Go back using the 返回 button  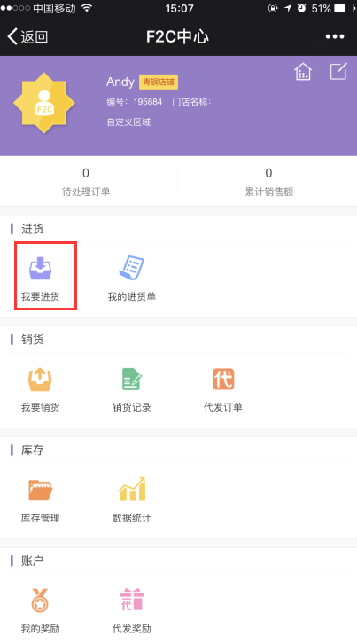click(x=27, y=37)
